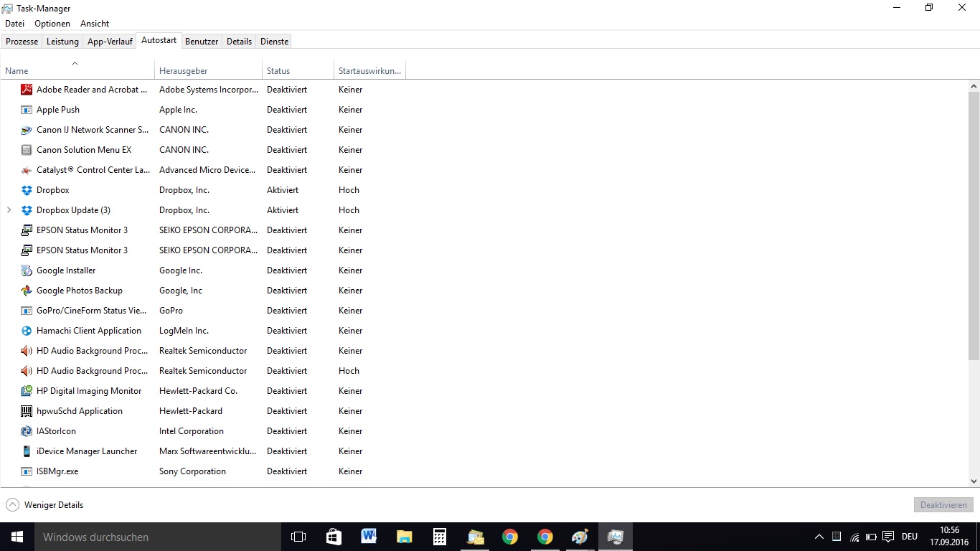Screen dimensions: 980x551
Task: Click the ISBMgr.exe entry icon
Action: pos(27,471)
